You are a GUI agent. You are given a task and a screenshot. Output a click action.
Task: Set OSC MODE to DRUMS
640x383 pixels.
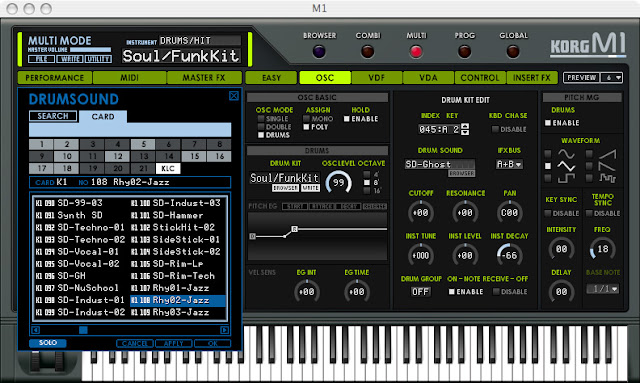point(261,135)
